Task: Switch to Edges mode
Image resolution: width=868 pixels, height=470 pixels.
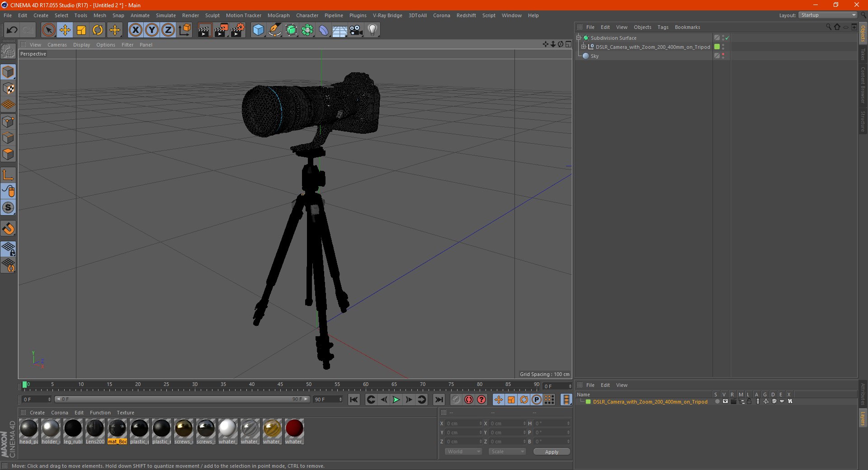Action: 8,138
